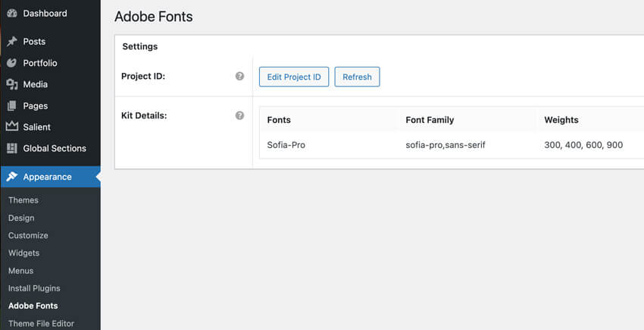
Task: Open the Design submenu link
Action: pyautogui.click(x=21, y=218)
